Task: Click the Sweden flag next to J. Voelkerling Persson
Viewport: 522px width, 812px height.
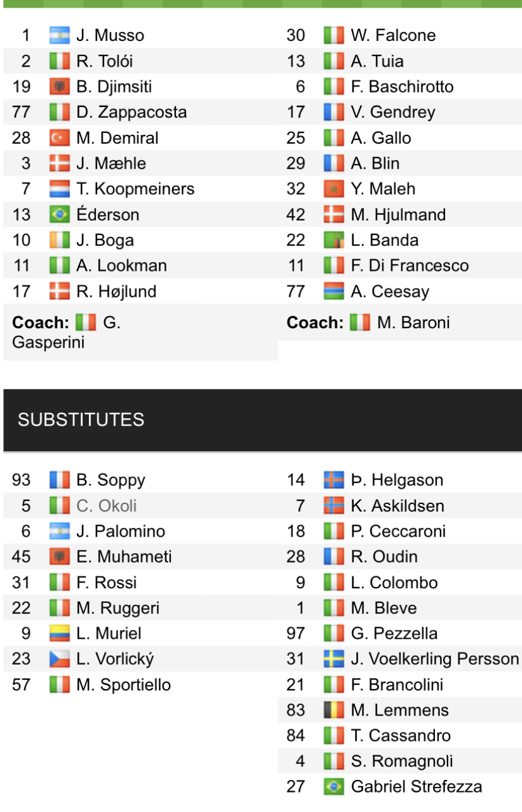Action: (x=333, y=660)
